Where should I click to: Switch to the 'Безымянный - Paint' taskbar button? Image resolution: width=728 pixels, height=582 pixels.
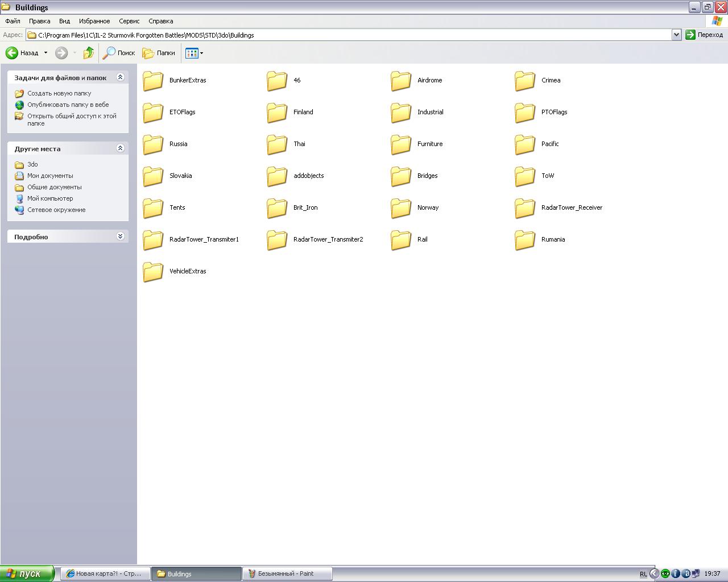(x=287, y=573)
